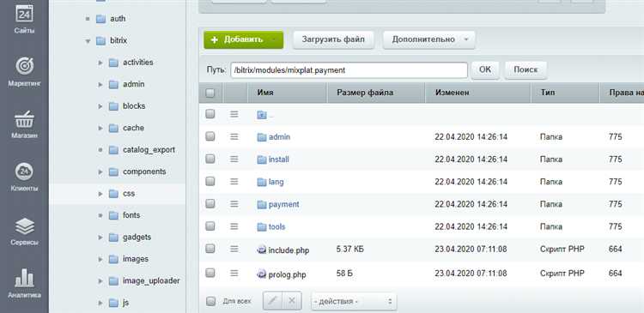644x313 pixels.
Task: Expand the components tree folder
Action: point(100,172)
